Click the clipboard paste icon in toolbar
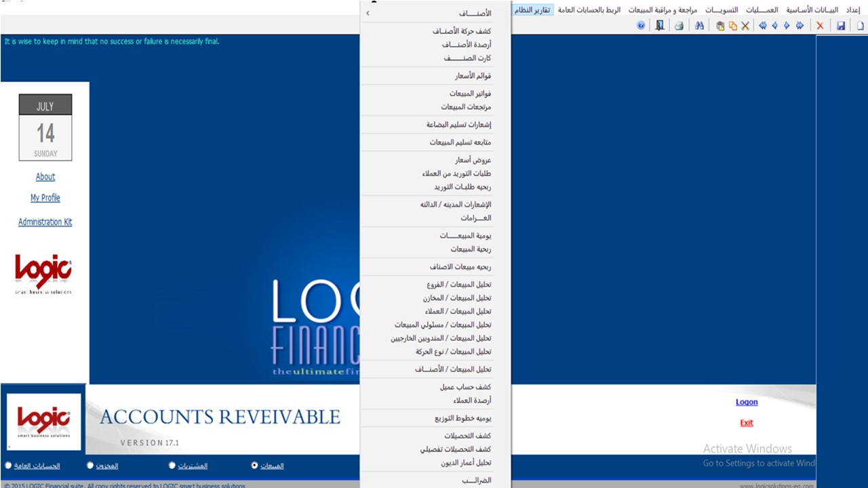Screen dimensions: 868x488 [x=720, y=26]
